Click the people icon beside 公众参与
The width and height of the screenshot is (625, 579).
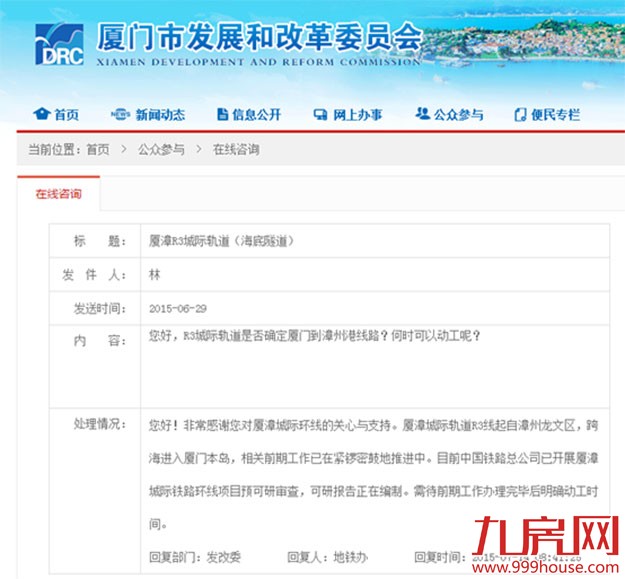coord(422,114)
